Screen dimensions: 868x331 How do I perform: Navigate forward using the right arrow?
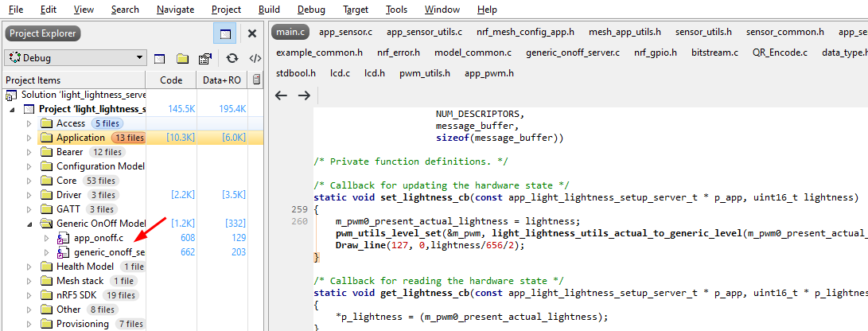click(x=304, y=95)
